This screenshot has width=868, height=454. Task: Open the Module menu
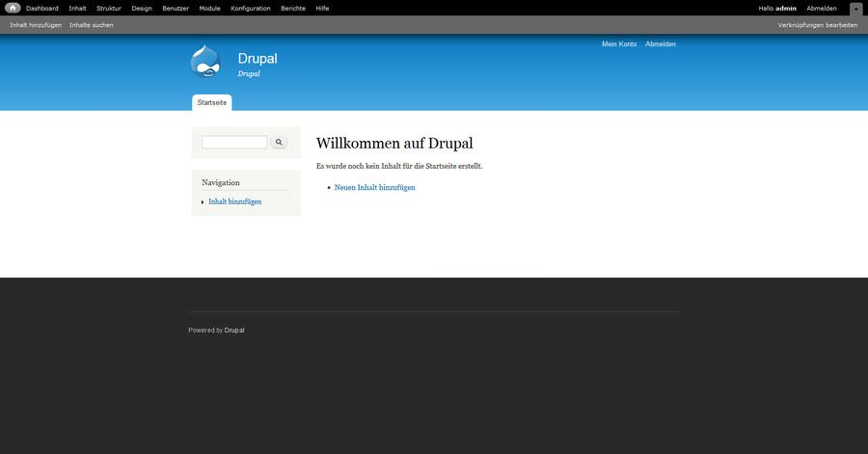click(210, 9)
